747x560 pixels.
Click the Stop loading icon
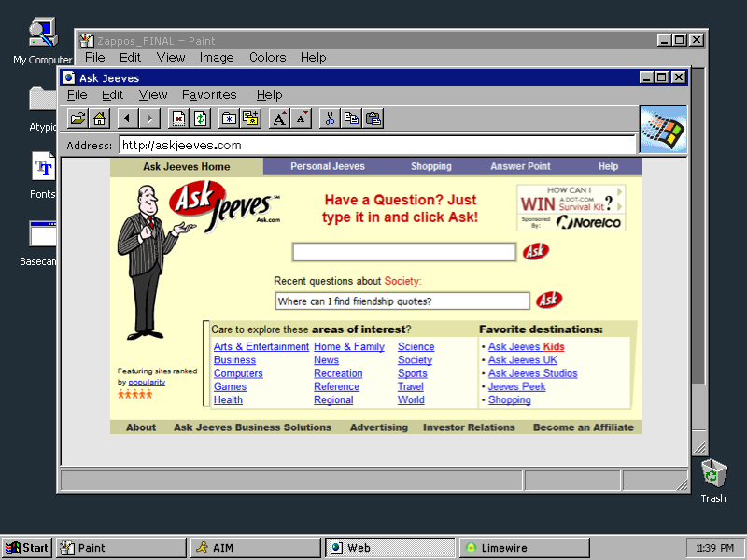178,119
